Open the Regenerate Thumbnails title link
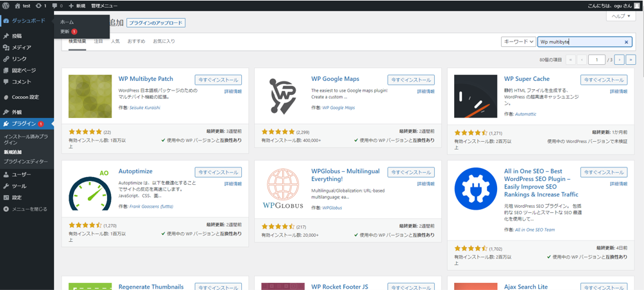Viewport: 644px width, 290px height. (151, 287)
